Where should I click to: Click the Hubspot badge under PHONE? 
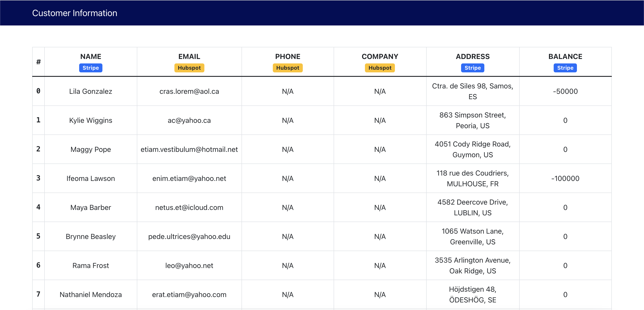click(x=288, y=68)
